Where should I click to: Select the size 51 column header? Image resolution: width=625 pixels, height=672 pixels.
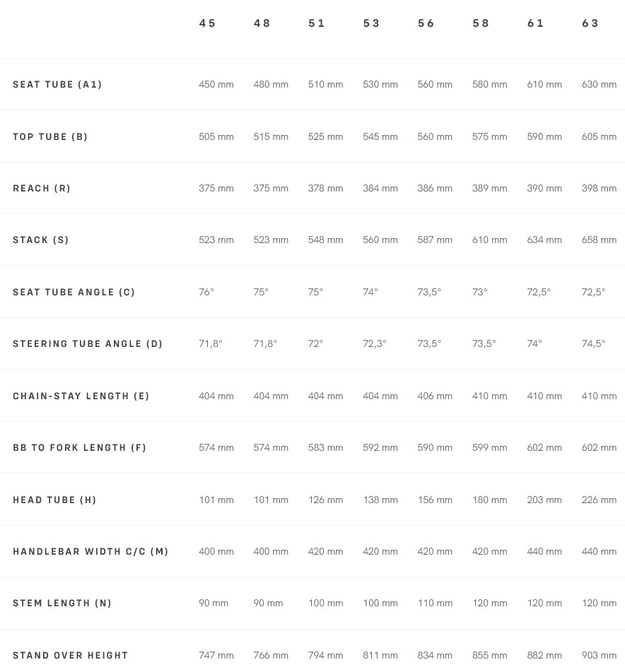(x=317, y=23)
